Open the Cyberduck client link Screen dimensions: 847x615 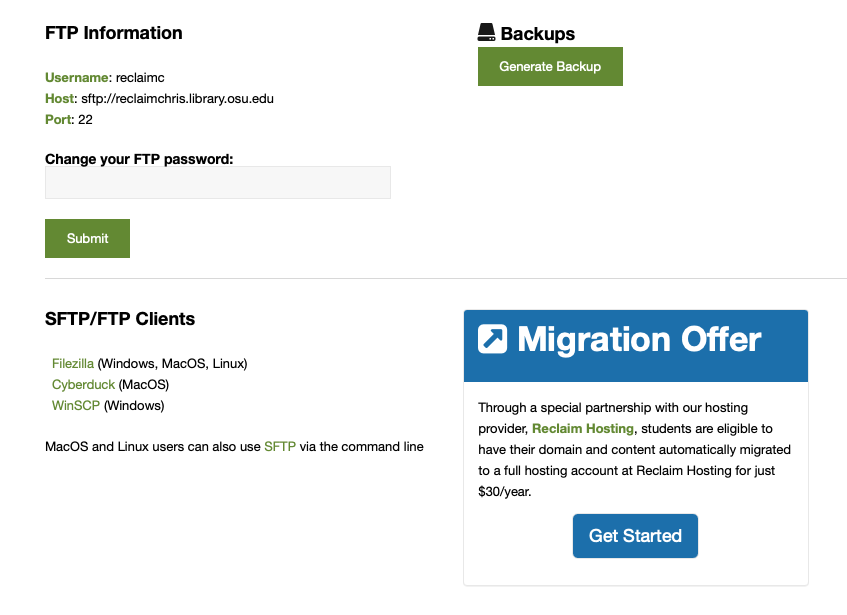[x=83, y=384]
